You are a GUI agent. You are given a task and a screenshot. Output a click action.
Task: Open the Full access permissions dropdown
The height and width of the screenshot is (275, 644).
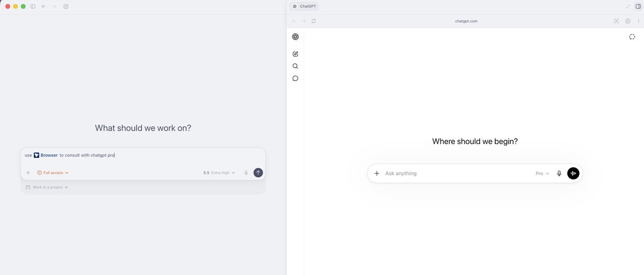pos(53,173)
